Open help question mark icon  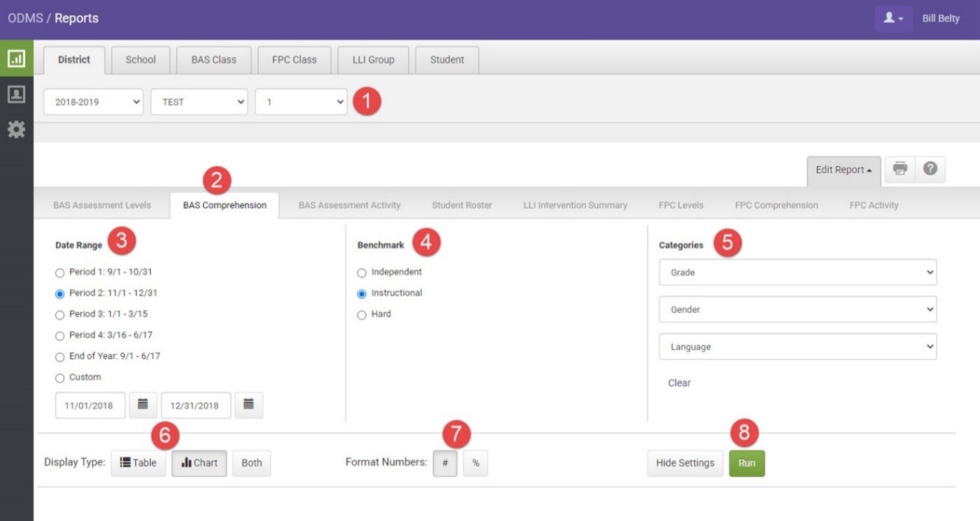click(x=930, y=169)
